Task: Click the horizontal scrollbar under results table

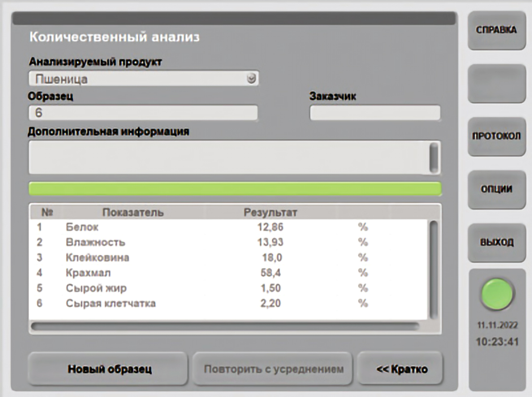Action: coord(225,326)
